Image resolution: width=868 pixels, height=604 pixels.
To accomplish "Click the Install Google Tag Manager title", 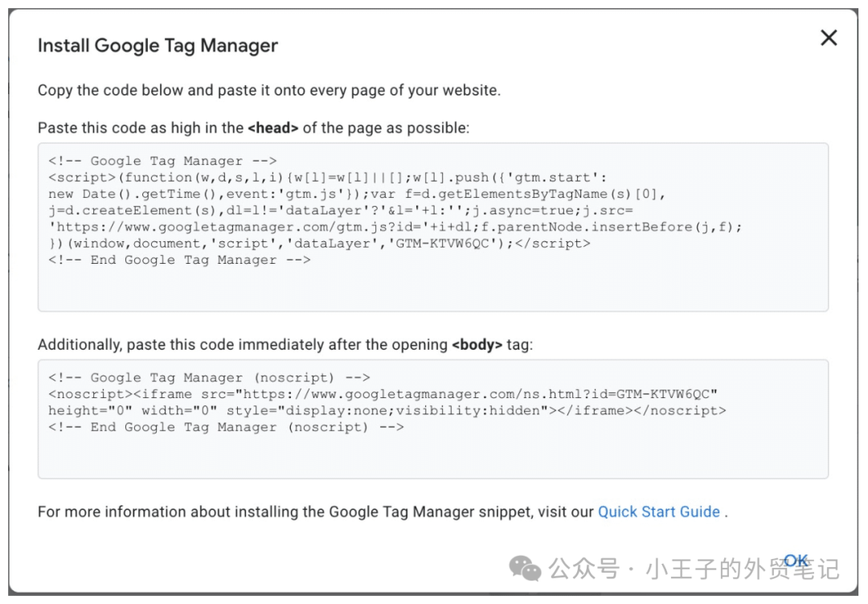I will click(x=158, y=46).
